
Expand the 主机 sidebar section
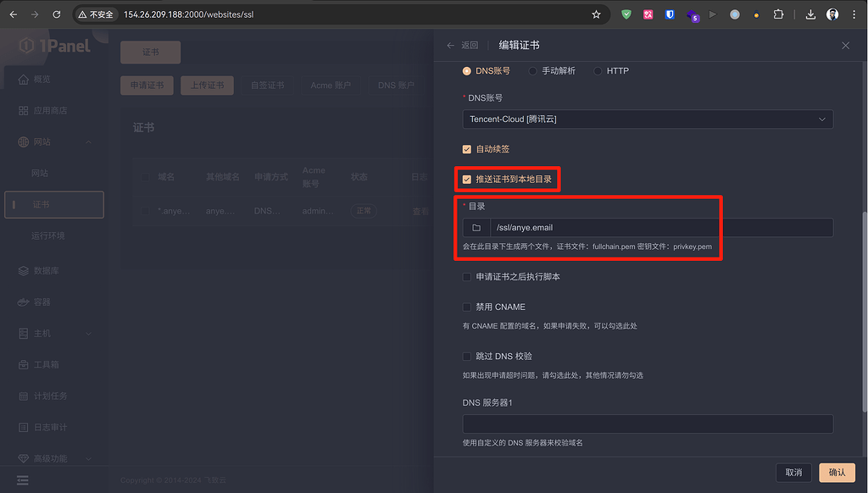41,333
